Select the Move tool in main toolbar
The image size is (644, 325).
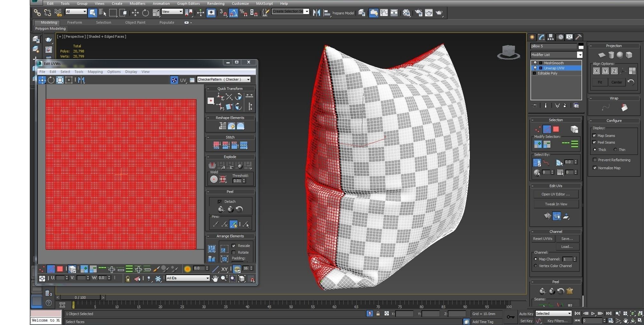coord(135,13)
